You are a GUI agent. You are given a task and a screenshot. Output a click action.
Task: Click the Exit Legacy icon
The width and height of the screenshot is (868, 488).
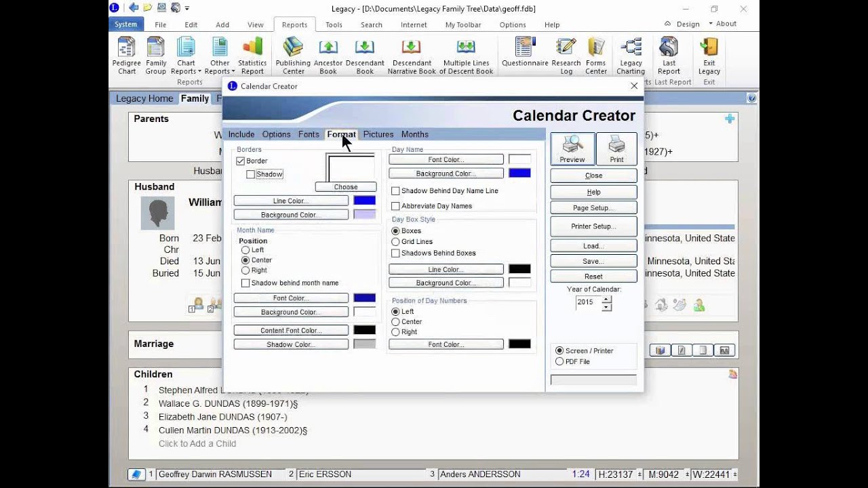[709, 56]
